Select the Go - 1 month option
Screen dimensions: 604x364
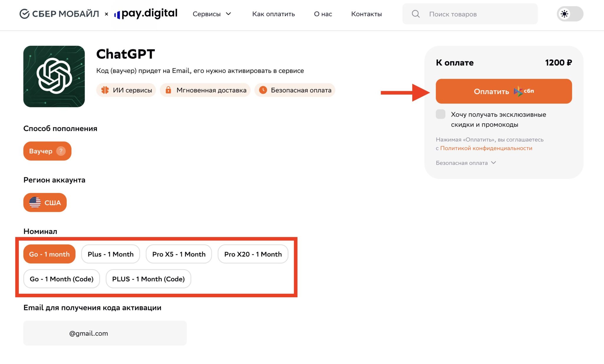[49, 254]
